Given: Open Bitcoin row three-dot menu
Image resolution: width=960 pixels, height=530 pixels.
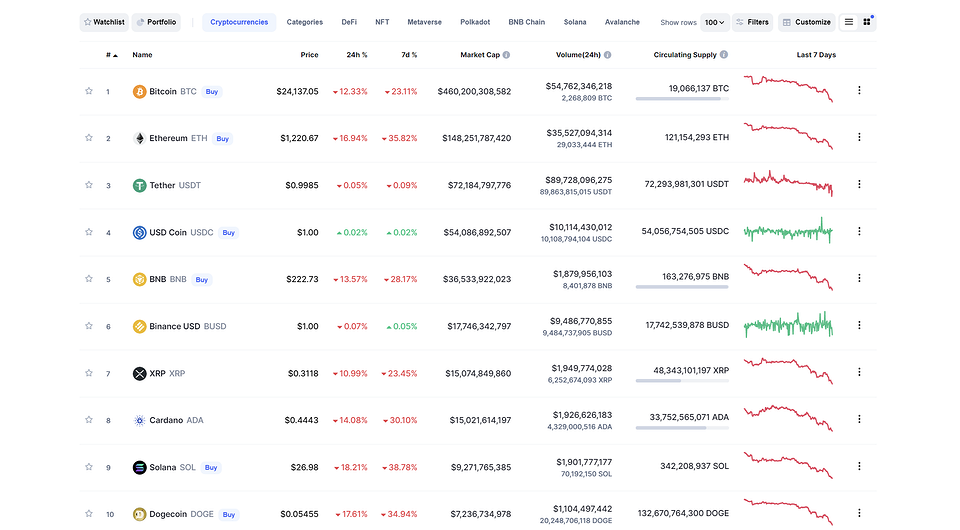Looking at the screenshot, I should click(x=859, y=90).
